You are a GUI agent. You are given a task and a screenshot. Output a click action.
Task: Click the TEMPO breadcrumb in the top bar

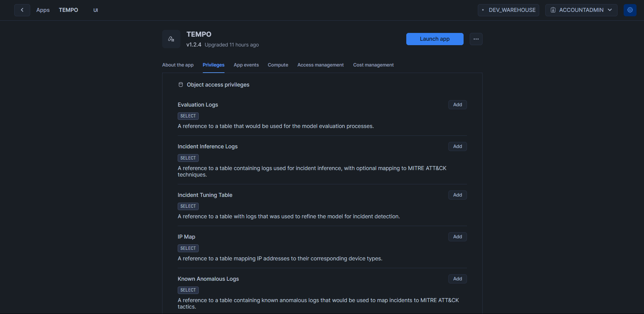coord(69,10)
